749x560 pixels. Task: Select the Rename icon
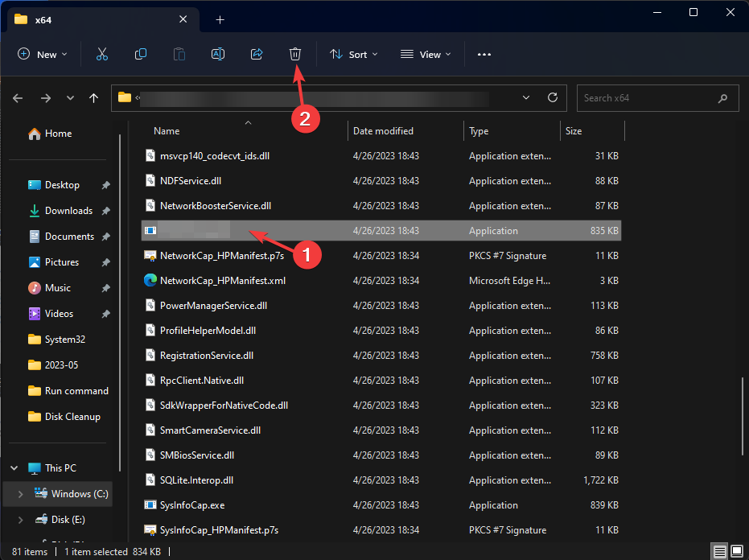point(217,54)
